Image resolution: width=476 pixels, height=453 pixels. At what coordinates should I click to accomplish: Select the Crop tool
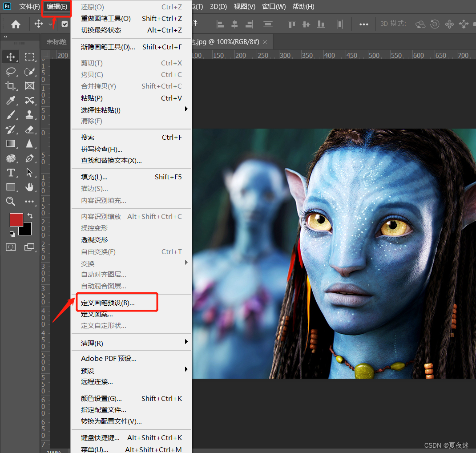[x=11, y=86]
